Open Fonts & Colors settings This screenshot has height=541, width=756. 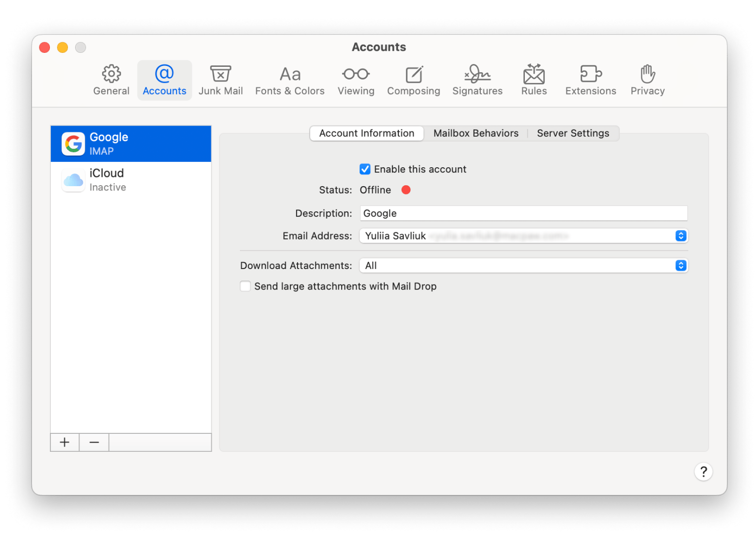click(290, 80)
